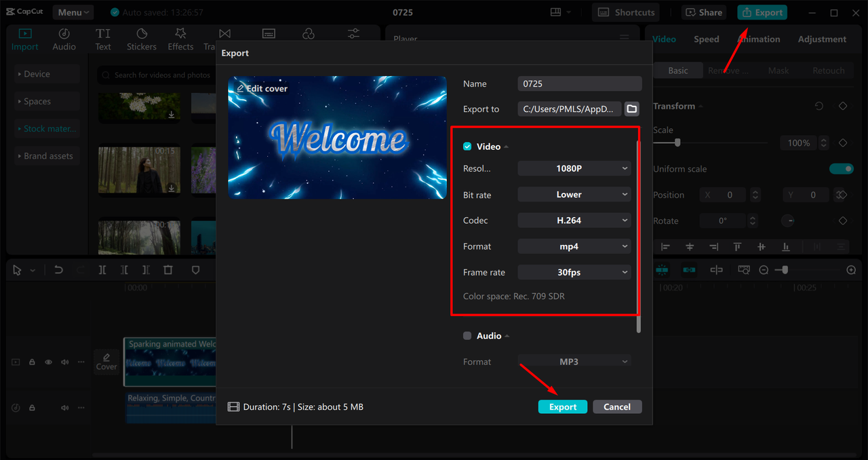This screenshot has height=460, width=868.
Task: Click the trash delete icon in timeline
Action: click(x=168, y=270)
